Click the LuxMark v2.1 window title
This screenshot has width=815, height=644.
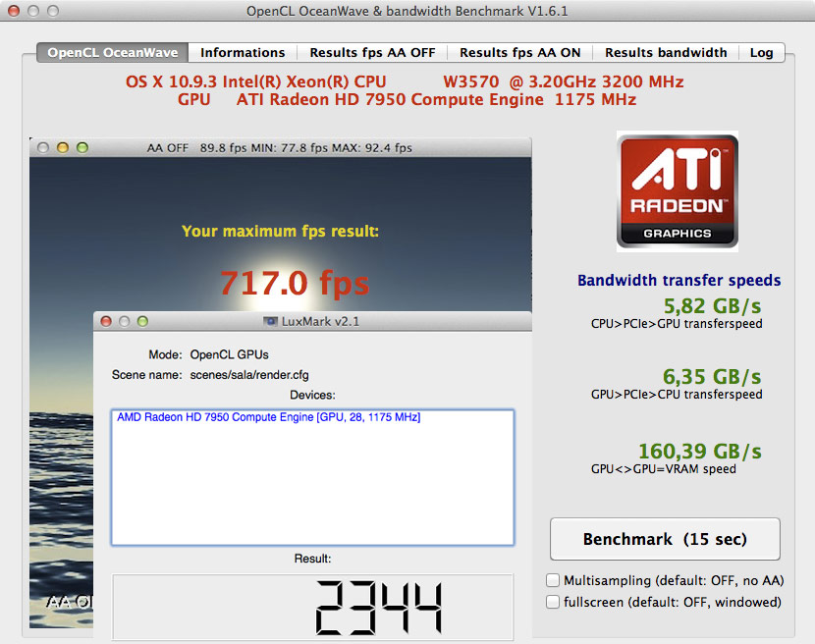[320, 321]
